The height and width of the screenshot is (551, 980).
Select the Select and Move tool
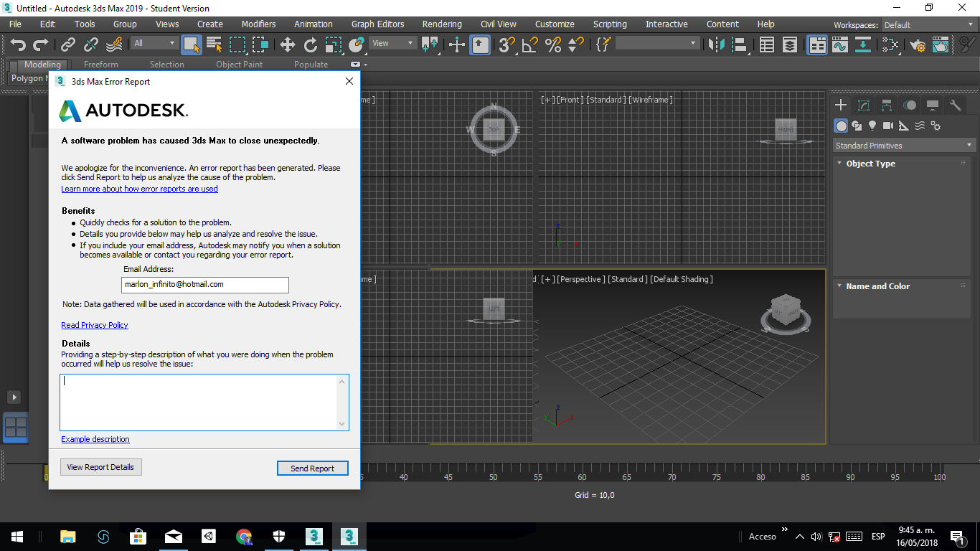click(x=288, y=45)
